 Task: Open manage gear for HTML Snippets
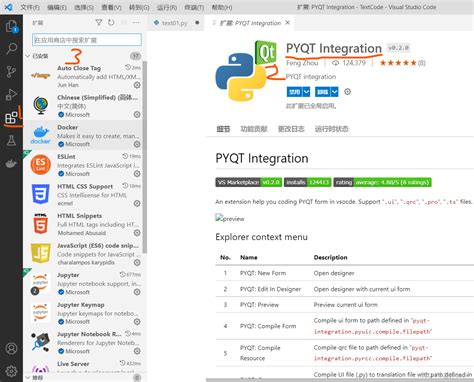point(137,233)
